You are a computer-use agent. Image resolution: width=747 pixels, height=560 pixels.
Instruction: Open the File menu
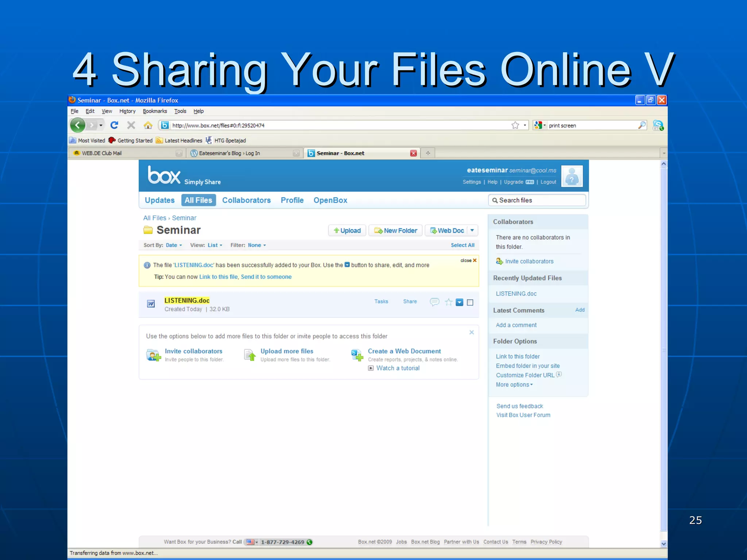click(x=74, y=111)
